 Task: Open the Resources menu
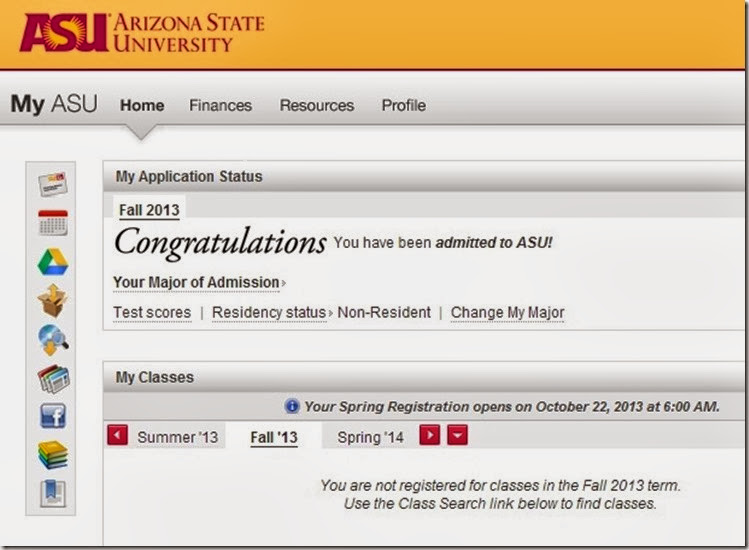coord(316,105)
